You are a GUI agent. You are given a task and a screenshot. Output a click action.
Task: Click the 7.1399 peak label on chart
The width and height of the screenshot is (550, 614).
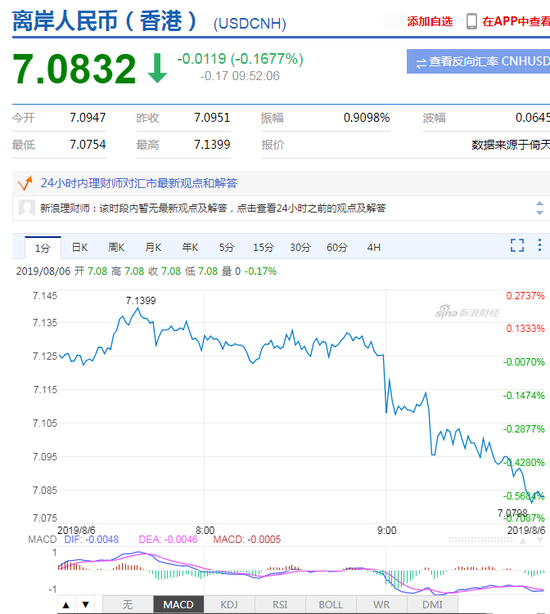click(x=141, y=301)
